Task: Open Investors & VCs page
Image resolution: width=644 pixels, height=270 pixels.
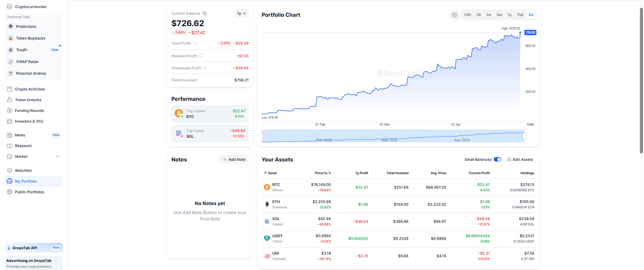Action: pos(34,121)
